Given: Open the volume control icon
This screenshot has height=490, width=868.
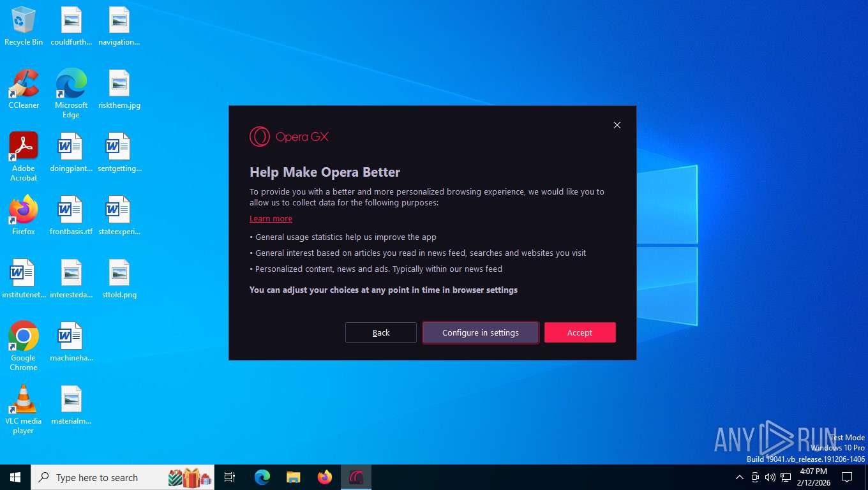Looking at the screenshot, I should (770, 477).
